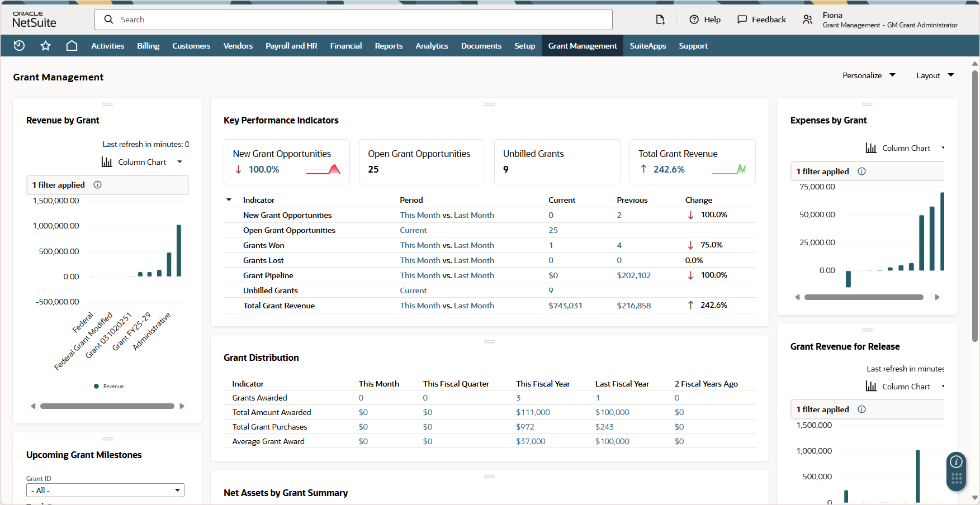Collapse the Key Performance Indicators list
The height and width of the screenshot is (505, 980).
[229, 199]
